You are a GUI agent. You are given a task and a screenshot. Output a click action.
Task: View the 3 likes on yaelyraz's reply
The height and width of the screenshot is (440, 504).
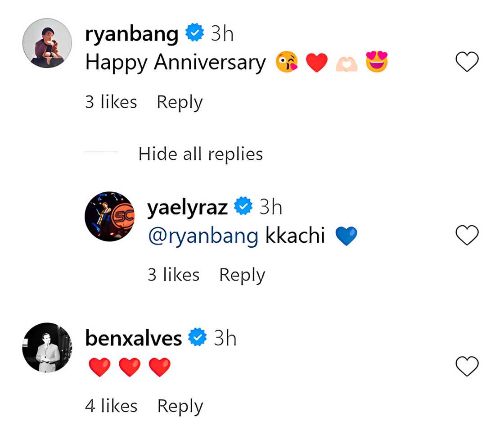tap(173, 275)
